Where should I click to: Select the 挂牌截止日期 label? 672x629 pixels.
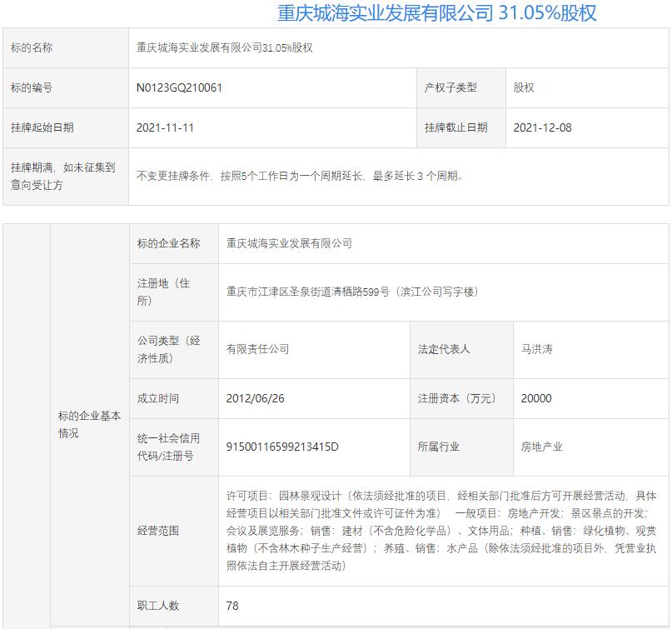[456, 127]
